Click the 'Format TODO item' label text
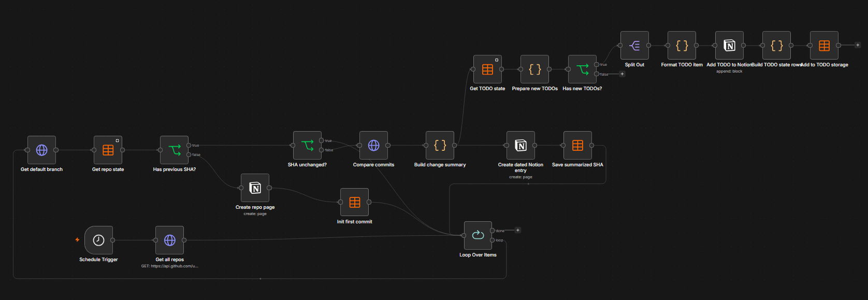Image resolution: width=868 pixels, height=300 pixels. (x=682, y=65)
